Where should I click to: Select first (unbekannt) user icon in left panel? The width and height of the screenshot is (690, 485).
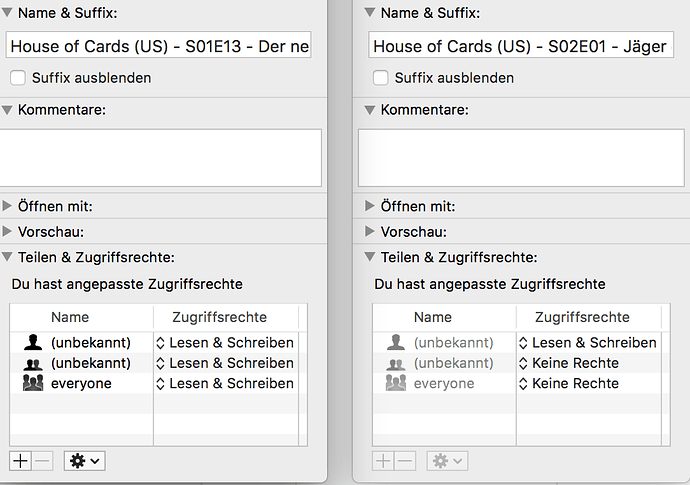pos(33,343)
